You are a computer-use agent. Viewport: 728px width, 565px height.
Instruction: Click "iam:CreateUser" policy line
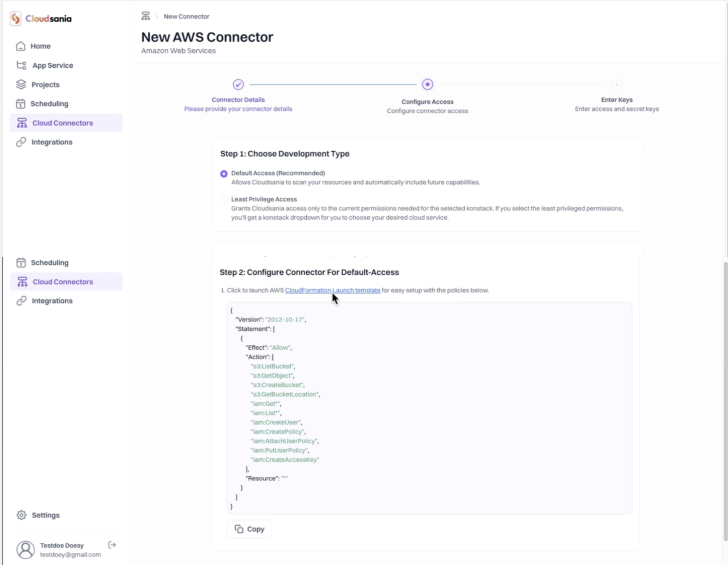pos(276,422)
